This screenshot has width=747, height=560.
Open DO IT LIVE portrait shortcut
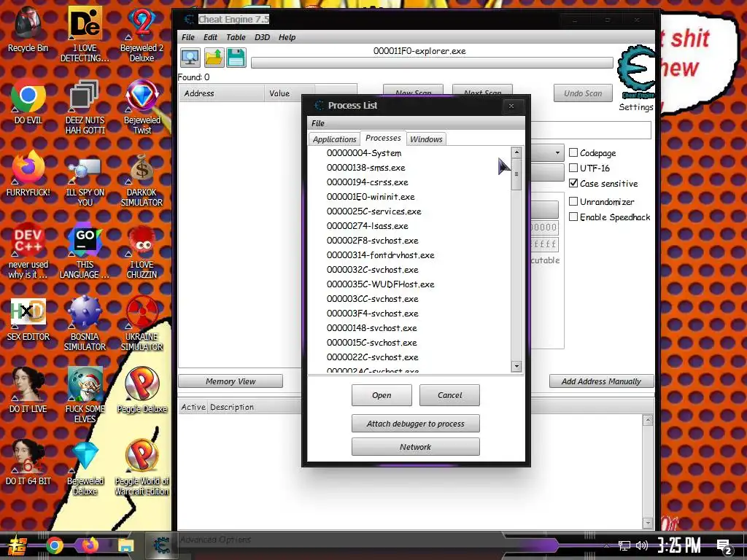[28, 391]
